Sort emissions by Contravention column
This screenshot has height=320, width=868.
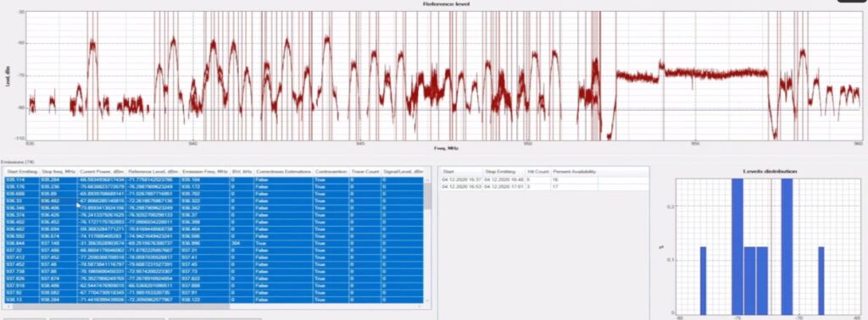click(331, 172)
